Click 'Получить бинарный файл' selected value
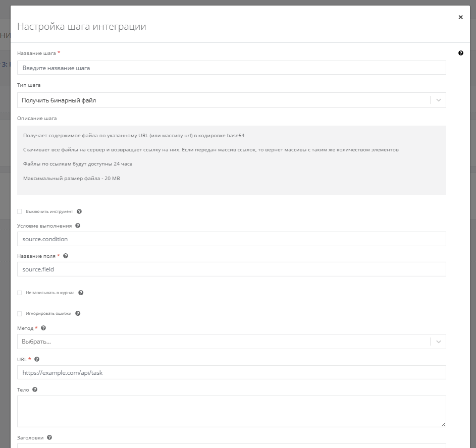Viewport: 476px width, 448px height. (x=59, y=100)
